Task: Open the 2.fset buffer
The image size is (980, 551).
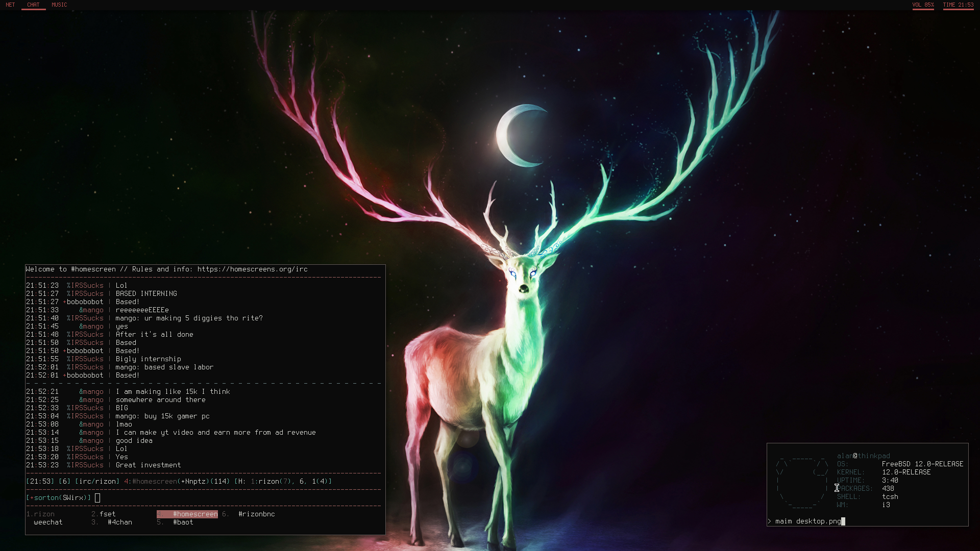Action: coord(103,514)
